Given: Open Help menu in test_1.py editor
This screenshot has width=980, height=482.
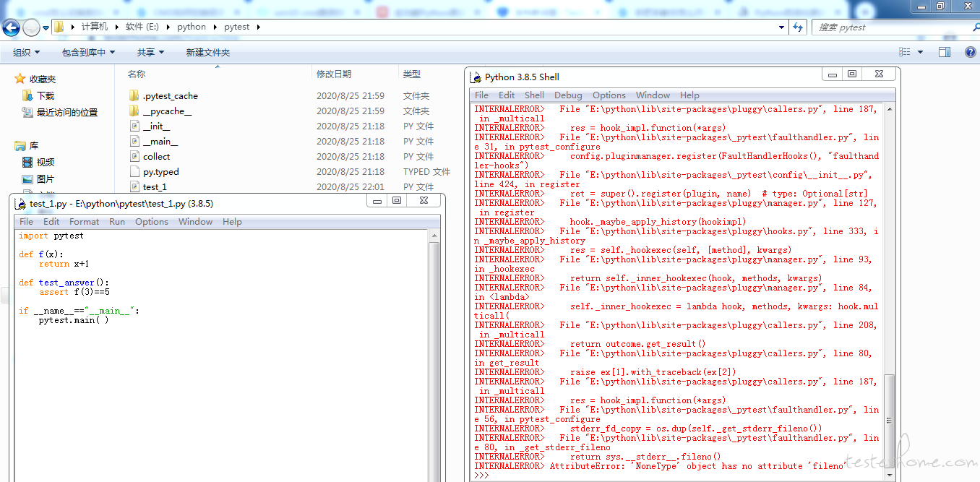Looking at the screenshot, I should click(232, 221).
